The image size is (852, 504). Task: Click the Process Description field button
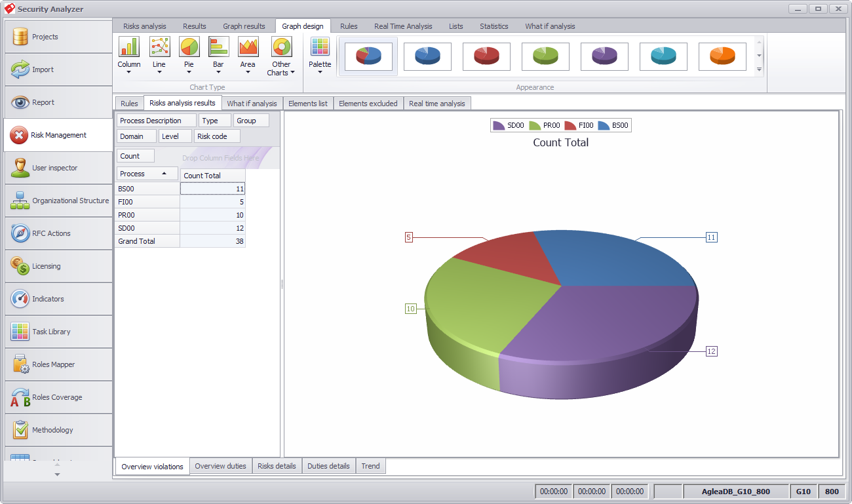(156, 121)
